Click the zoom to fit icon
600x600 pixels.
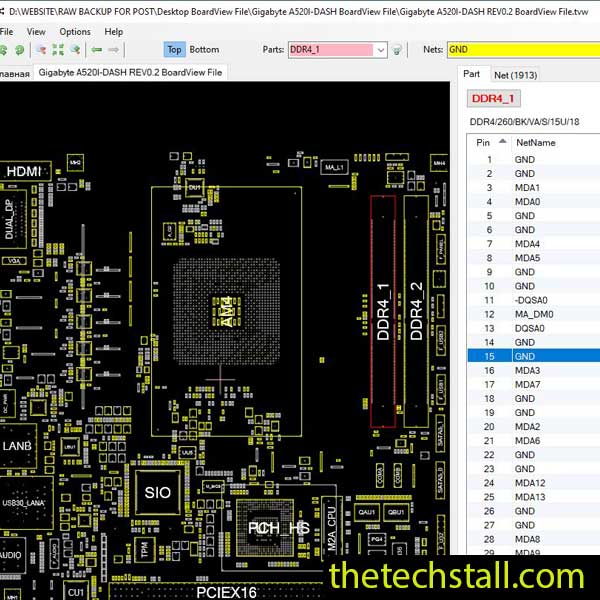tap(57, 49)
